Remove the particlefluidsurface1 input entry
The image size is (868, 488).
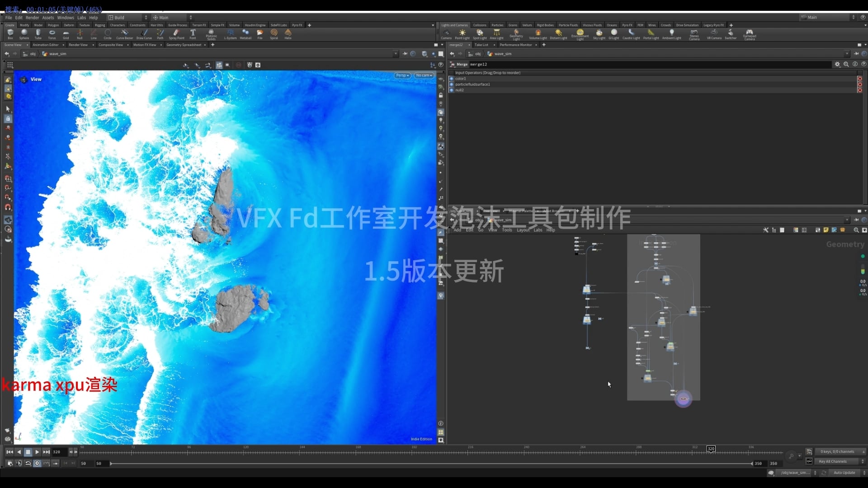tap(860, 84)
